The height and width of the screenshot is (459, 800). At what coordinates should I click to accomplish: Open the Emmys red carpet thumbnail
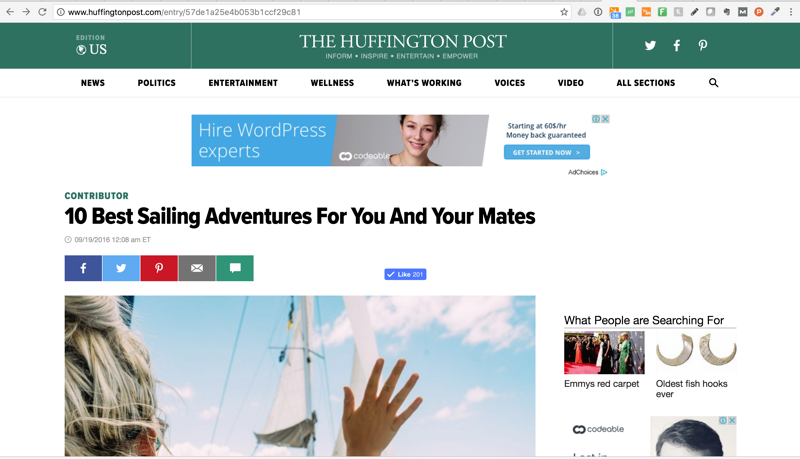click(x=604, y=352)
